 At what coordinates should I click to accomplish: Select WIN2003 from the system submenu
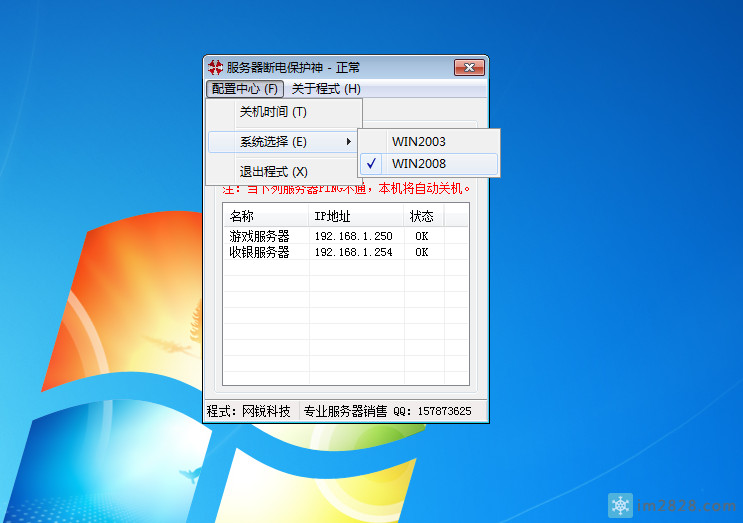[x=418, y=141]
